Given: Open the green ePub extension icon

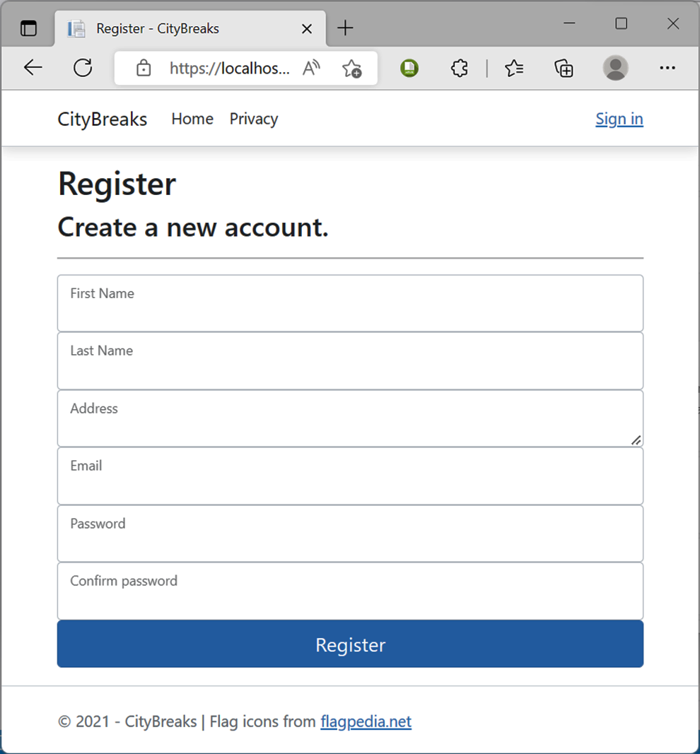Looking at the screenshot, I should click(x=409, y=68).
